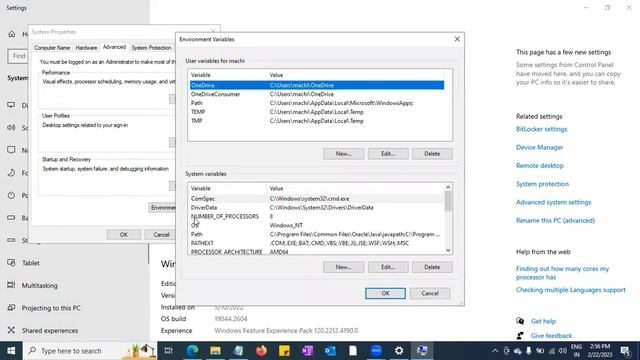Select the user Path variable row
Viewport: 640px width, 360px height.
point(317,103)
